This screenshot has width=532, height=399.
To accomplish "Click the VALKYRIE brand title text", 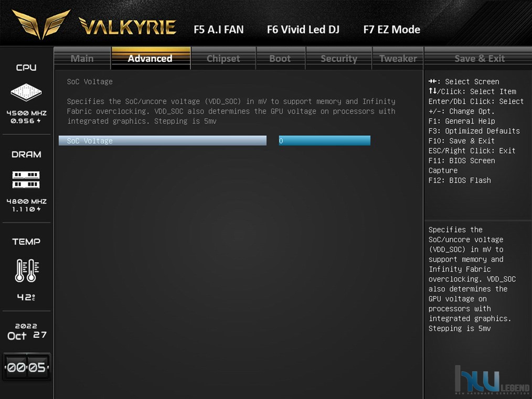I will pyautogui.click(x=127, y=26).
